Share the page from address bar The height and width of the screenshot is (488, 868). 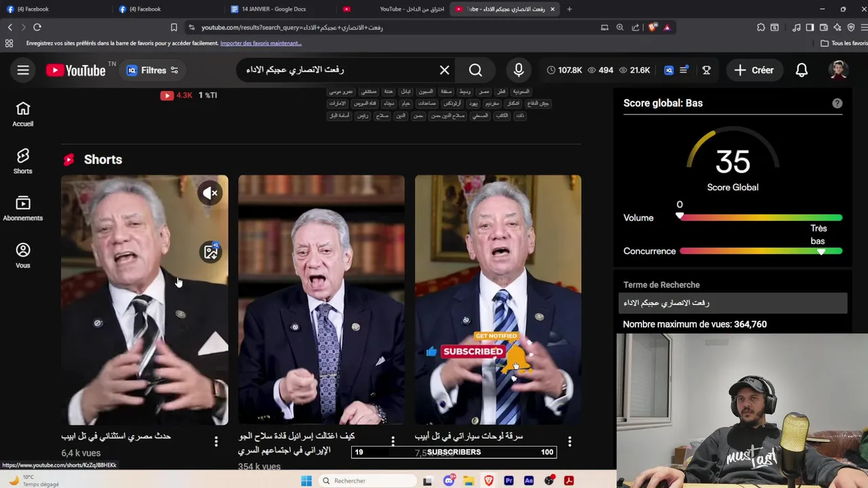pyautogui.click(x=635, y=27)
